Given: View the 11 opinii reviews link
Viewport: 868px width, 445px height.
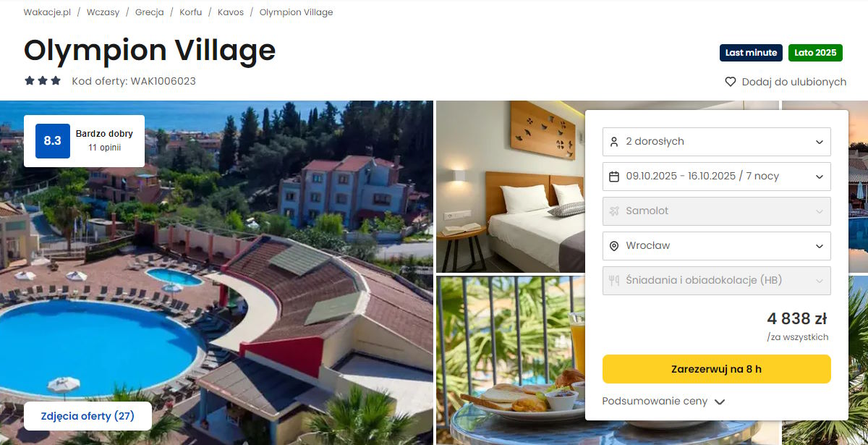Looking at the screenshot, I should pos(105,148).
